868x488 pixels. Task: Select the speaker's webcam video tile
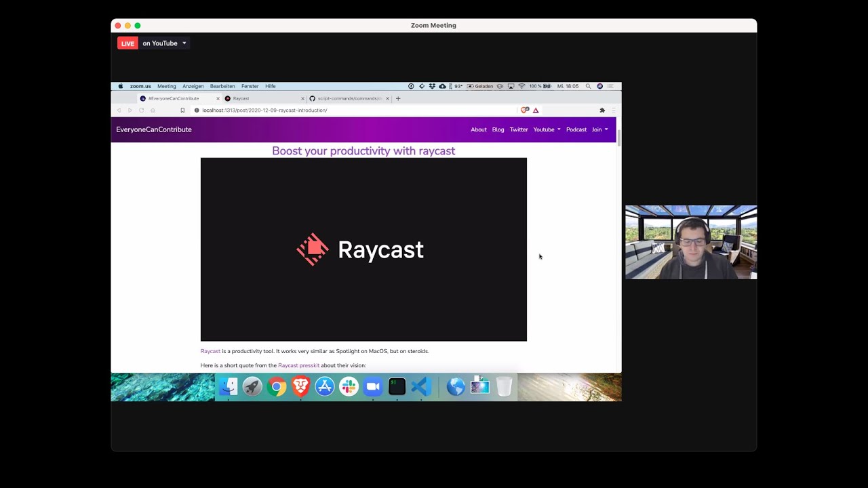click(x=691, y=242)
